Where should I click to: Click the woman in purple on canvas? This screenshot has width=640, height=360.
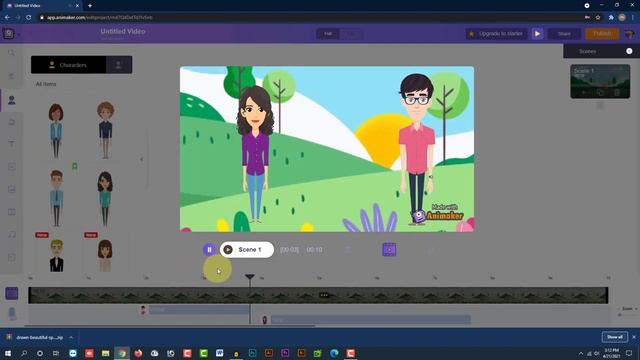[255, 154]
